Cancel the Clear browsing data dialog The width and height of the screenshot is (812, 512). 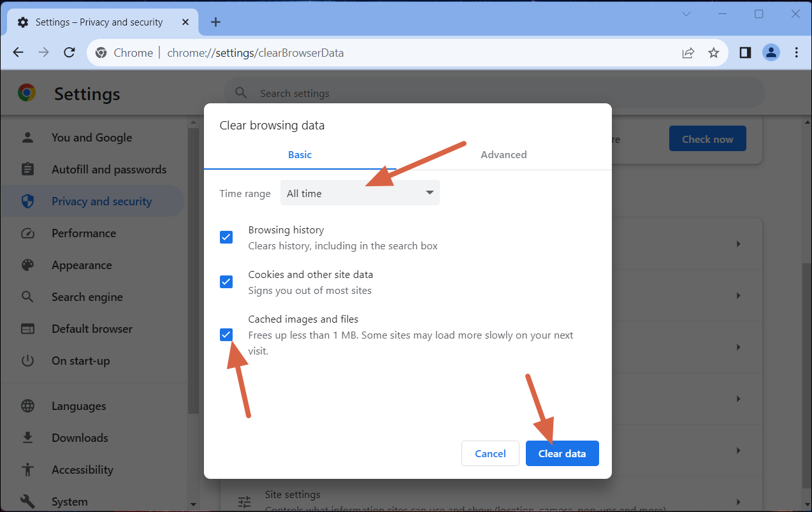tap(489, 453)
